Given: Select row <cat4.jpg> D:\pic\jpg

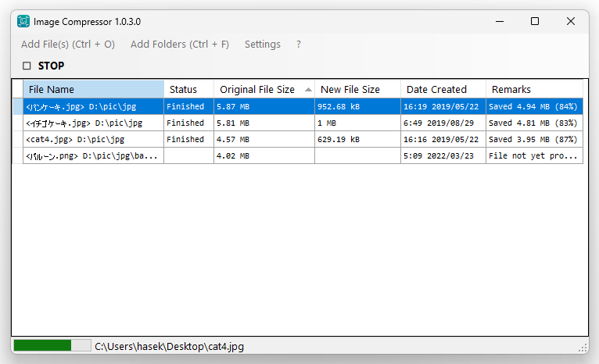Looking at the screenshot, I should click(298, 139).
